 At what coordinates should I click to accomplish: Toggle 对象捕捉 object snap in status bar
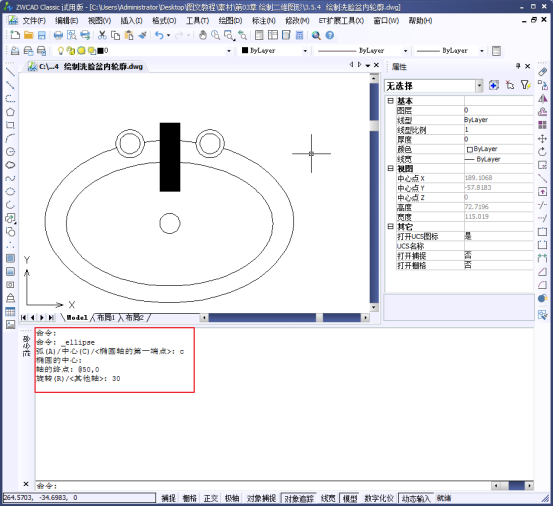point(261,498)
